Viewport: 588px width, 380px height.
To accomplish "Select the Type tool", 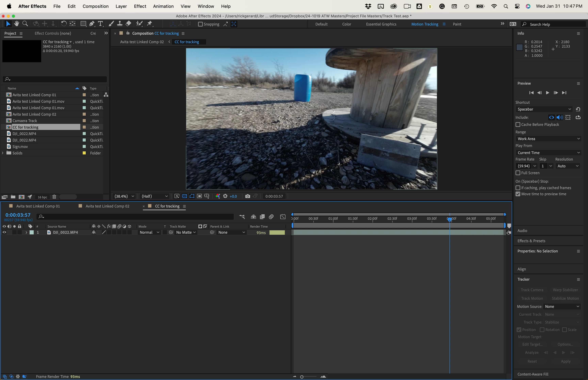I will point(100,24).
